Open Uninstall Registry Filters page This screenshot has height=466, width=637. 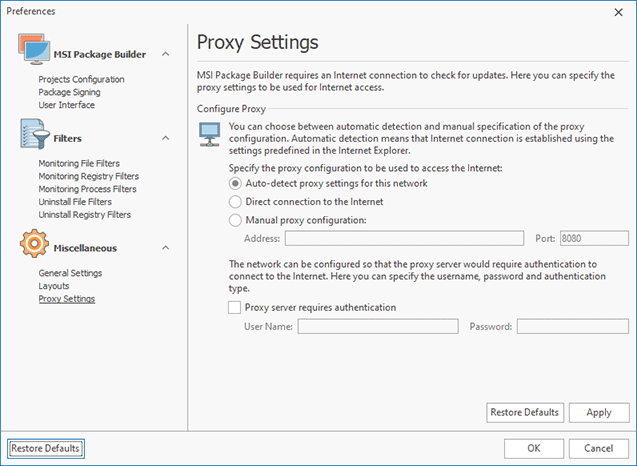click(85, 215)
